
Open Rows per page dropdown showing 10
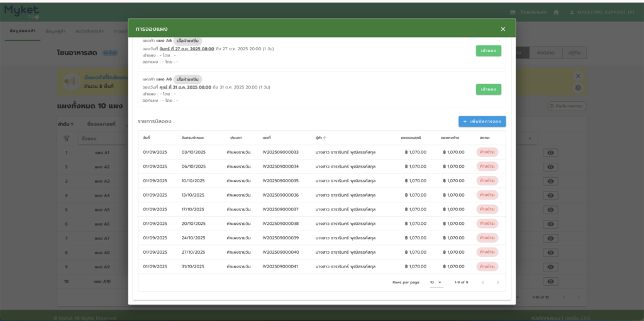pyautogui.click(x=436, y=283)
